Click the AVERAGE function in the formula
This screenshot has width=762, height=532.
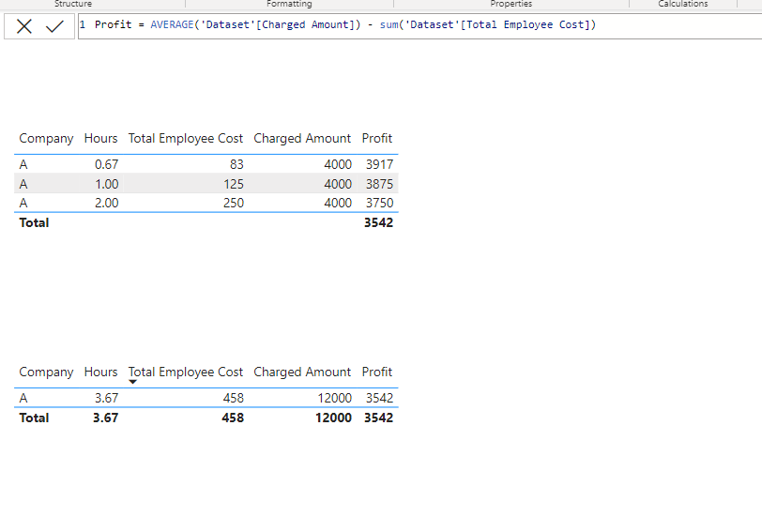coord(172,24)
